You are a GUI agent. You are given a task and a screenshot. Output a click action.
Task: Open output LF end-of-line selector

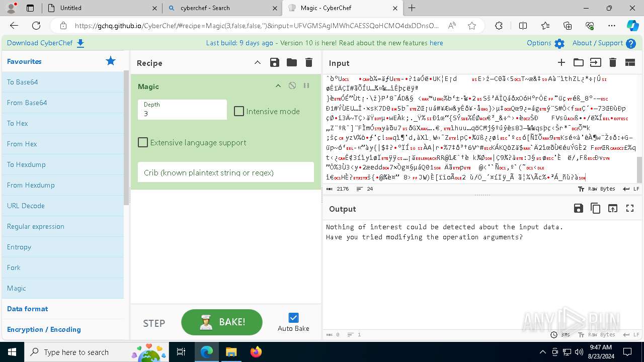point(631,334)
